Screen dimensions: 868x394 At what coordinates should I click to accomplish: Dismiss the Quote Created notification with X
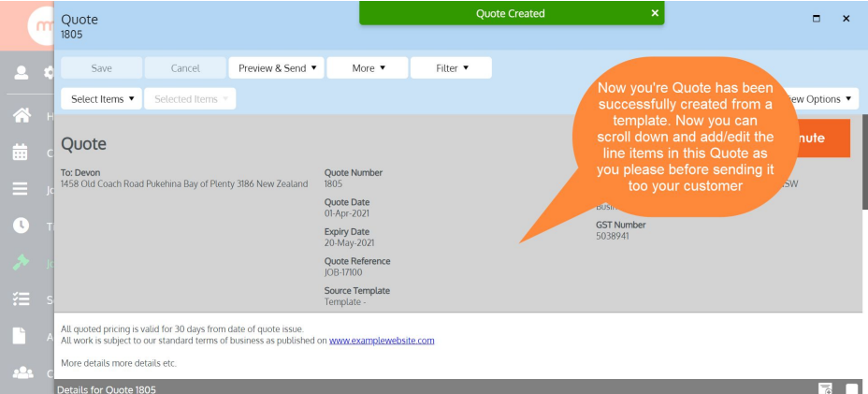click(655, 13)
